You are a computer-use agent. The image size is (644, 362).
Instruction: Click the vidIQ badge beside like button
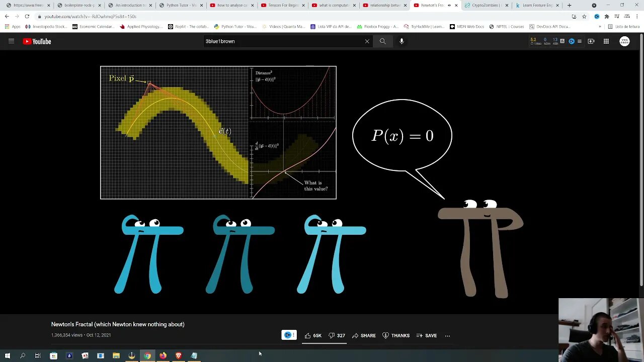click(x=289, y=335)
